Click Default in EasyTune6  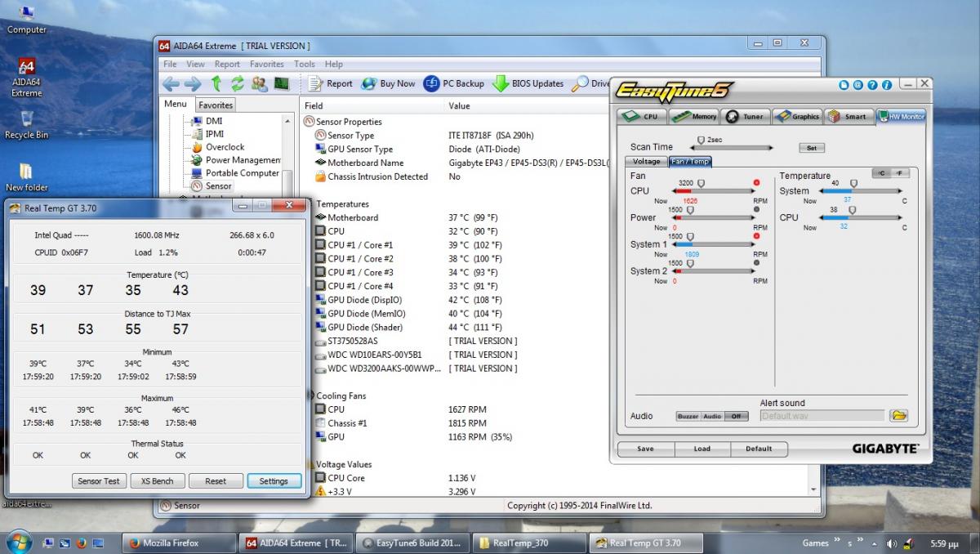[x=759, y=449]
